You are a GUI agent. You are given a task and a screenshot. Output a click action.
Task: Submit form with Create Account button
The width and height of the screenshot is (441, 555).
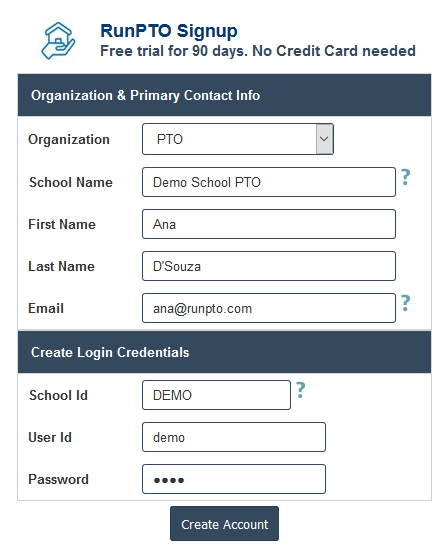(224, 523)
